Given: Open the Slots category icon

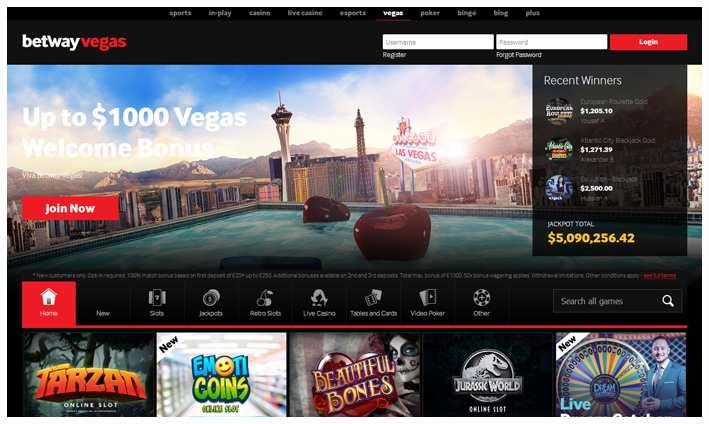Looking at the screenshot, I should (x=157, y=297).
